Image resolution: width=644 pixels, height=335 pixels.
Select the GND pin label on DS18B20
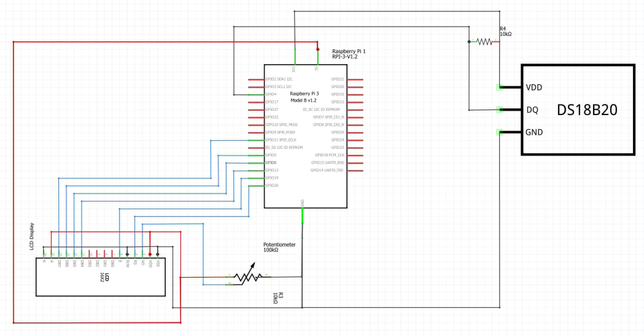[x=534, y=132]
